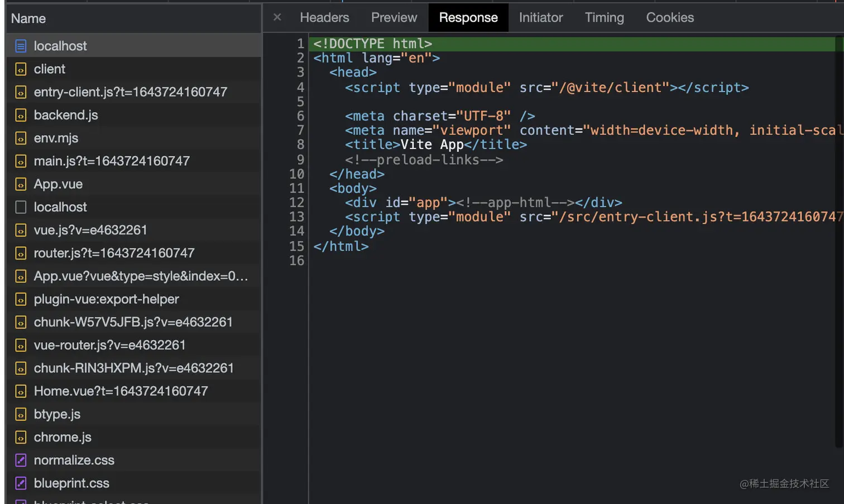Click the document icon beside first localhost

click(x=21, y=46)
